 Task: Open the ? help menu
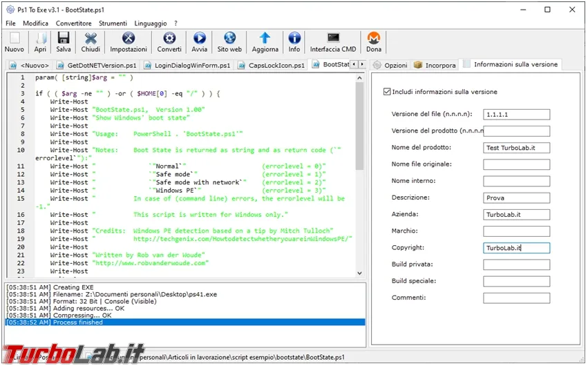pos(176,23)
